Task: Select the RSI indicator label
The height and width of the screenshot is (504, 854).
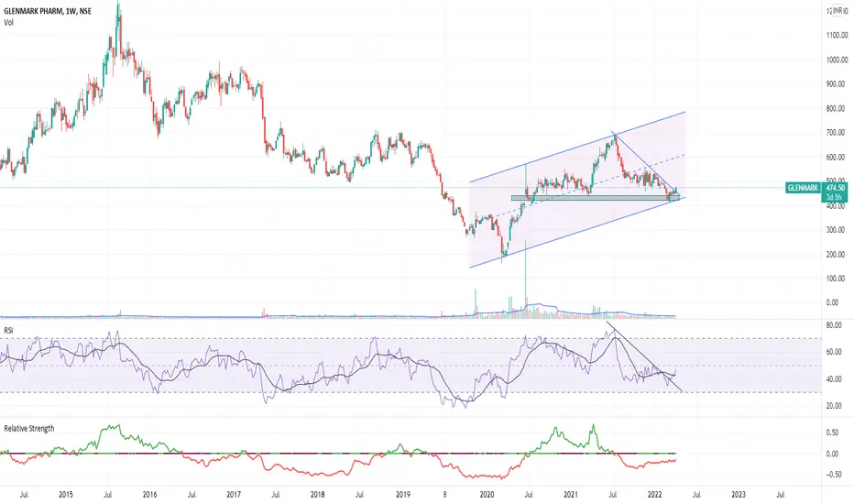Action: point(8,331)
